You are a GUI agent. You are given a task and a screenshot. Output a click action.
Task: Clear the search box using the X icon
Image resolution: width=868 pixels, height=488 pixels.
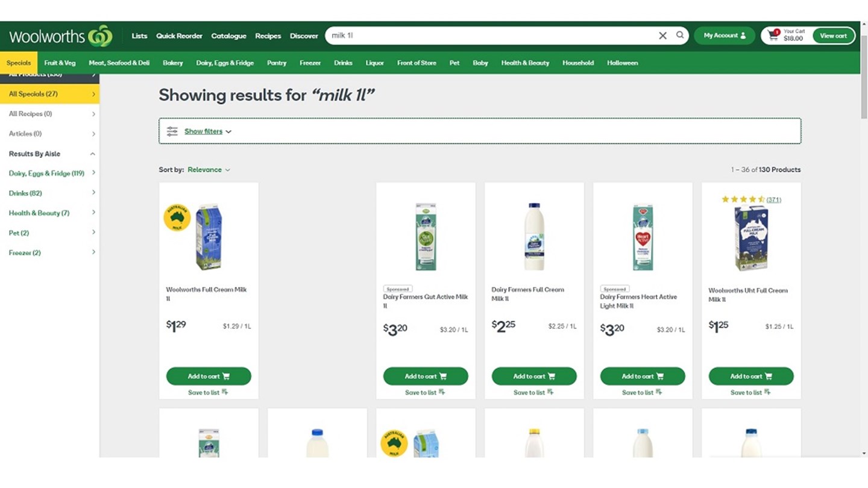click(662, 36)
